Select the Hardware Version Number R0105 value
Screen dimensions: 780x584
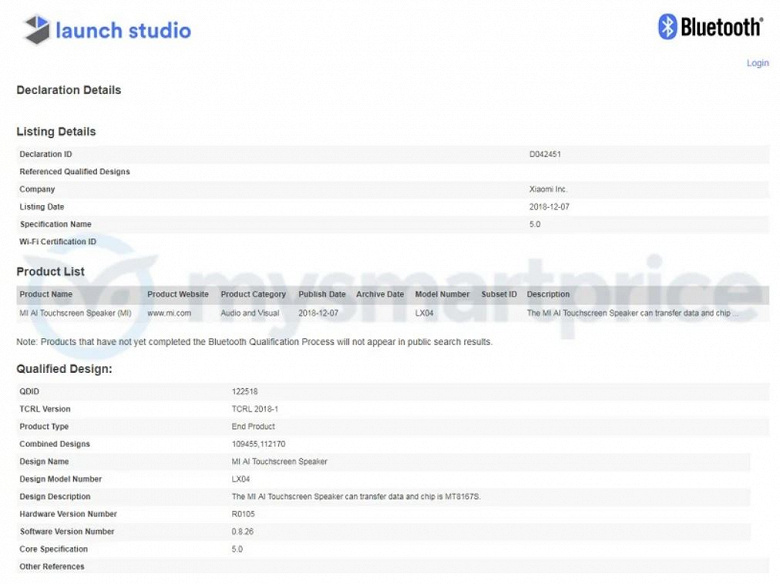tap(243, 514)
